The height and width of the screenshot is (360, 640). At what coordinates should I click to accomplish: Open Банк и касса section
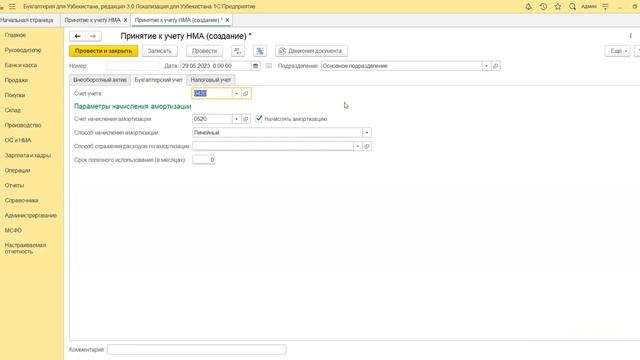21,65
